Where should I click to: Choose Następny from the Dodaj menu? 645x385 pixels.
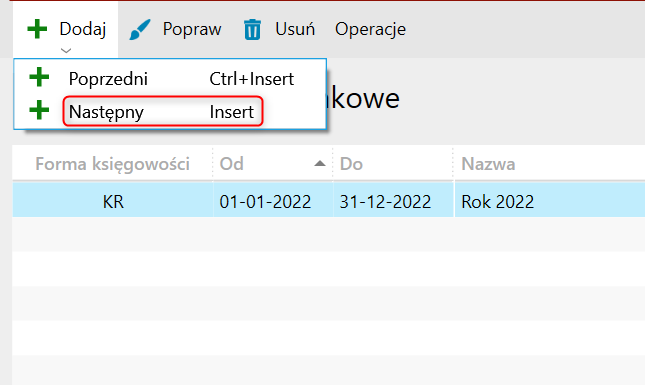point(170,111)
